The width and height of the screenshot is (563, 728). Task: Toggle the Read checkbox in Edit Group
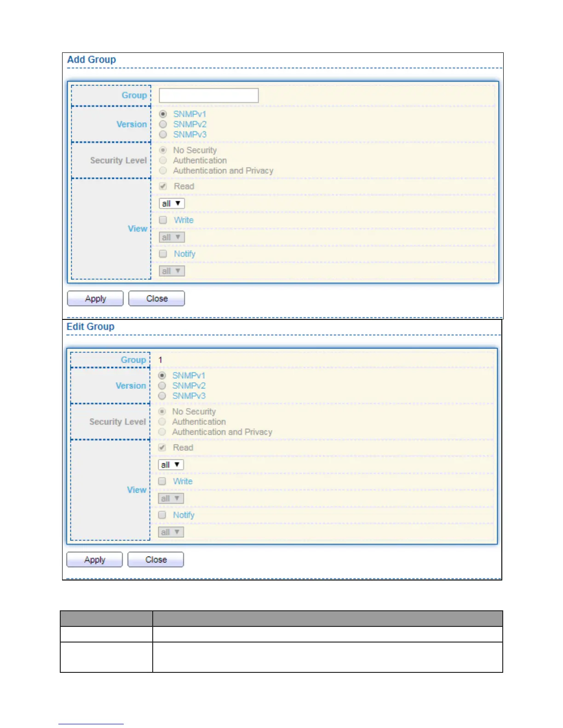[x=162, y=448]
